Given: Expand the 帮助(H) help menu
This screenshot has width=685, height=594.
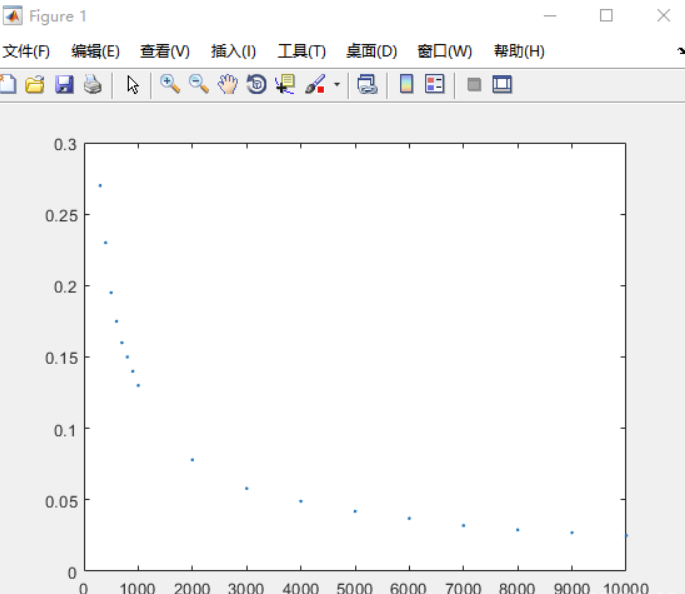Looking at the screenshot, I should [519, 51].
